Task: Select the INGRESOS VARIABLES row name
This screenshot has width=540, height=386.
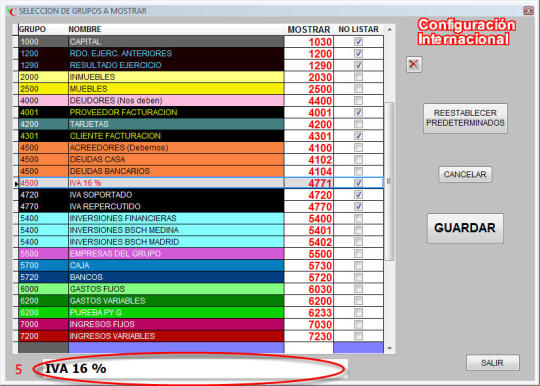Action: tap(176, 336)
